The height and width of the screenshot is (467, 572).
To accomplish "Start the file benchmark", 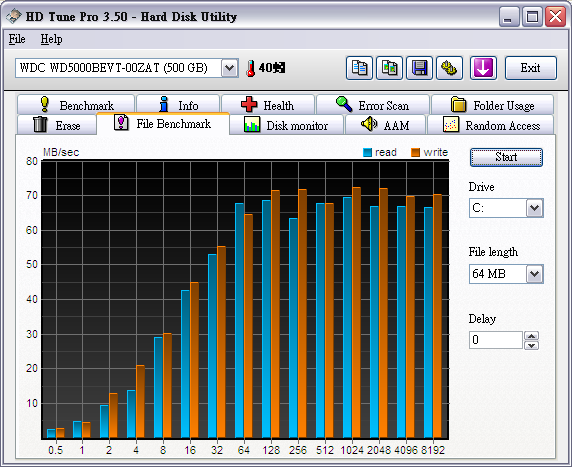I will [506, 157].
